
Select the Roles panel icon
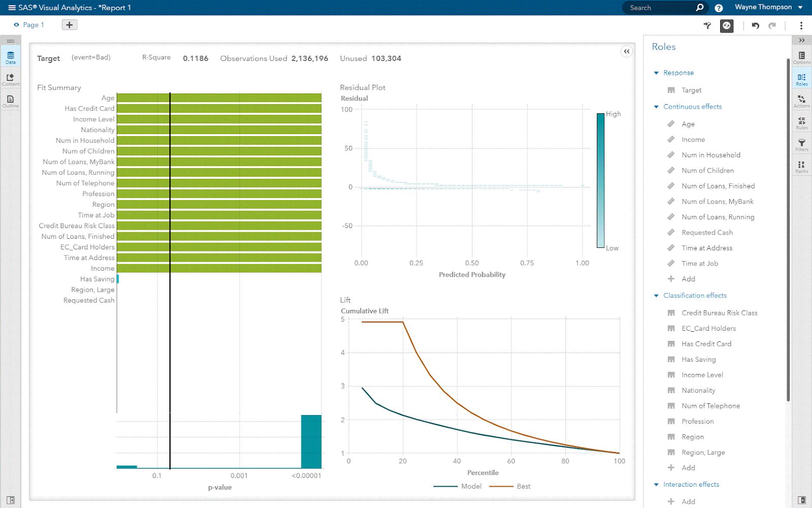(802, 79)
